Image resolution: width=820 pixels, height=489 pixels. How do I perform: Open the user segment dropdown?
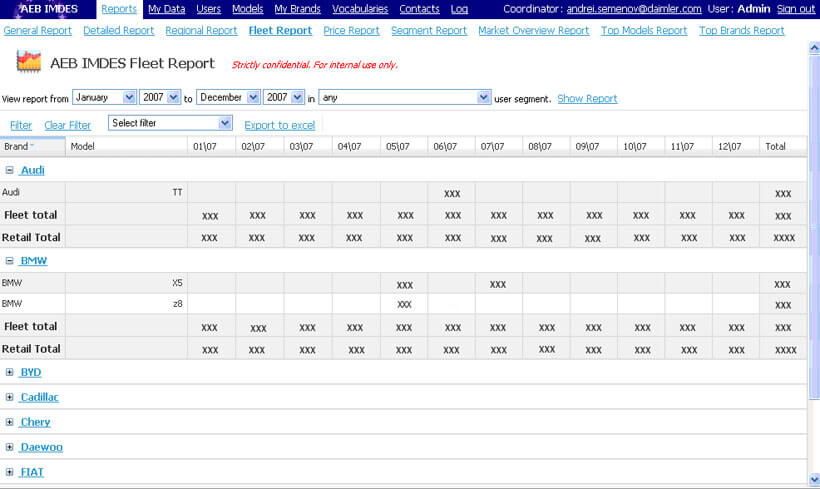click(x=484, y=98)
